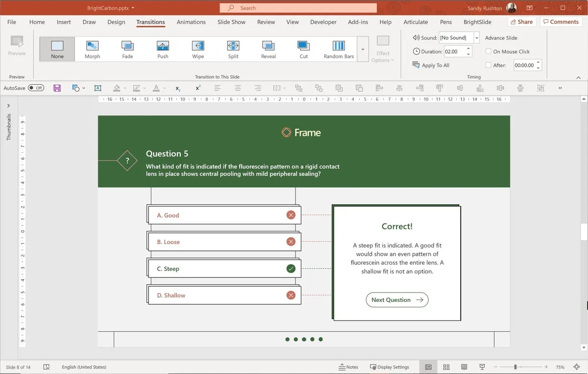The image size is (588, 374).
Task: Select the Fade transition
Action: tap(127, 49)
